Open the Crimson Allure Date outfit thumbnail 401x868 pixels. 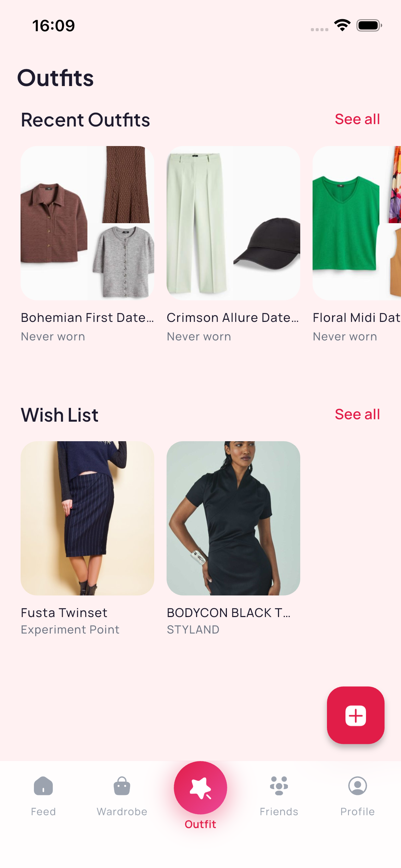pos(233,223)
